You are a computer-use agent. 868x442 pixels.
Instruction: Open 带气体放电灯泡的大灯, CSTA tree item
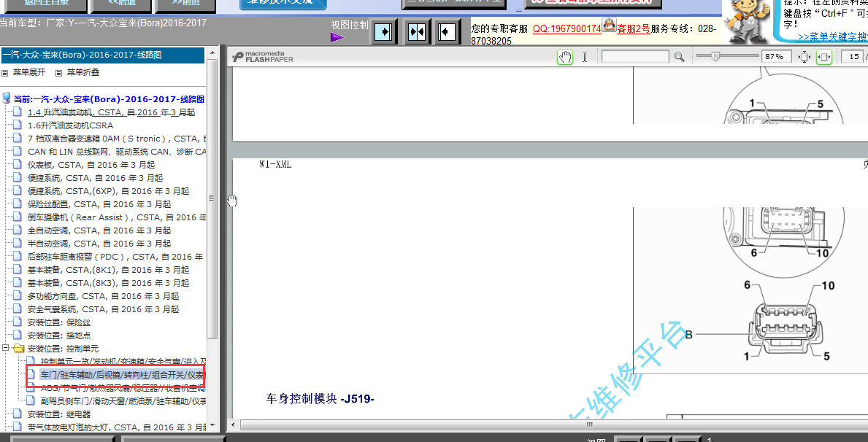[117, 427]
